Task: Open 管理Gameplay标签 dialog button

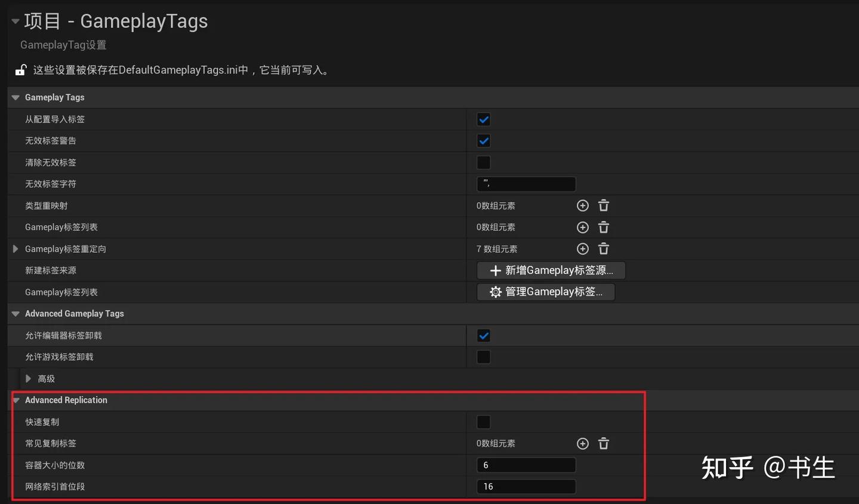Action: tap(546, 292)
